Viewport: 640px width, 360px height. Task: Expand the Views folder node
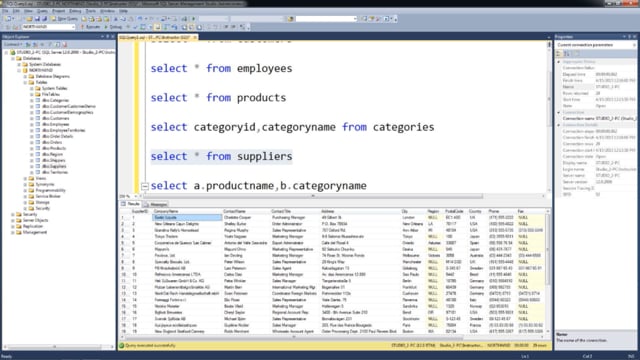[25, 178]
